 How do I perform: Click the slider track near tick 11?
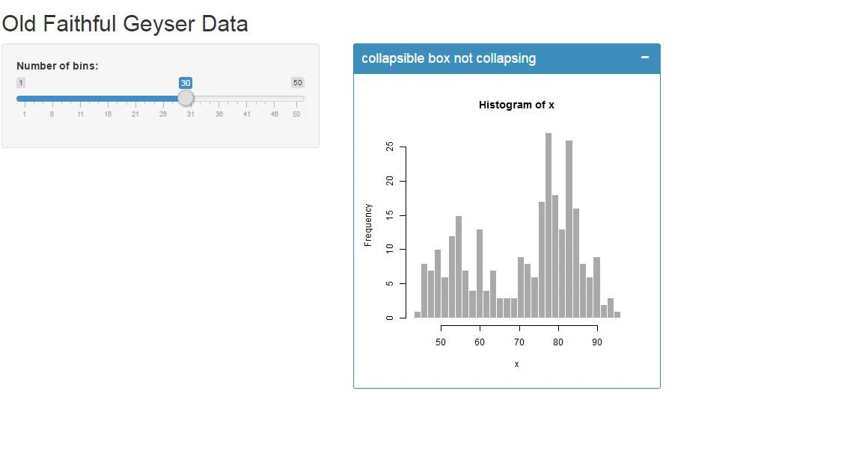click(x=80, y=99)
